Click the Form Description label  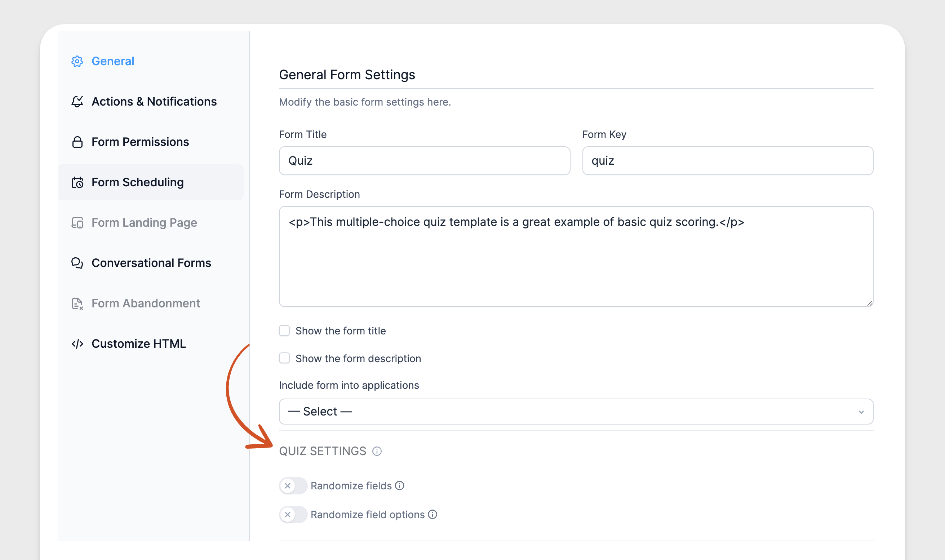pyautogui.click(x=319, y=194)
